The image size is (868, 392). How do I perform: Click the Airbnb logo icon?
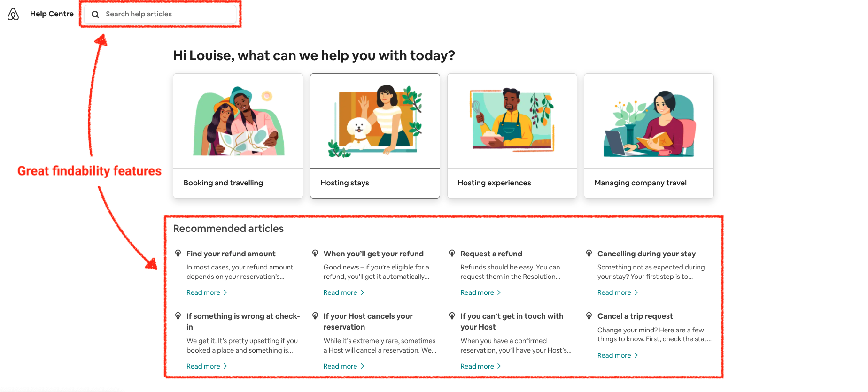pyautogui.click(x=14, y=14)
